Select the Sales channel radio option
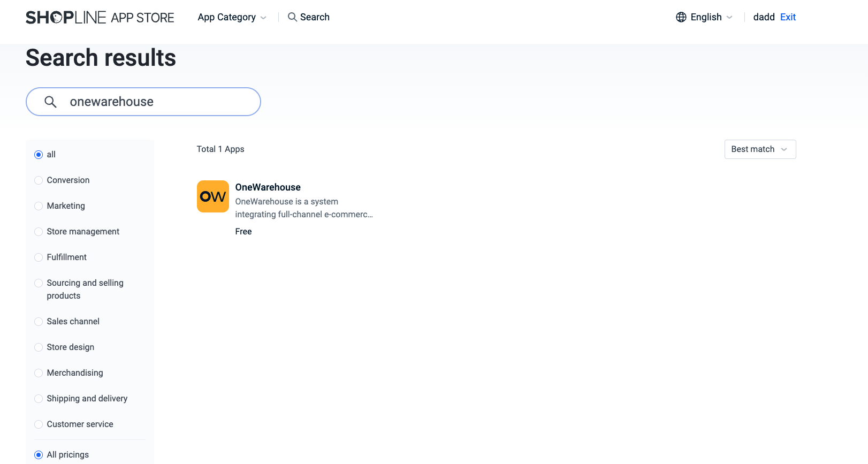The width and height of the screenshot is (868, 464). coord(39,322)
